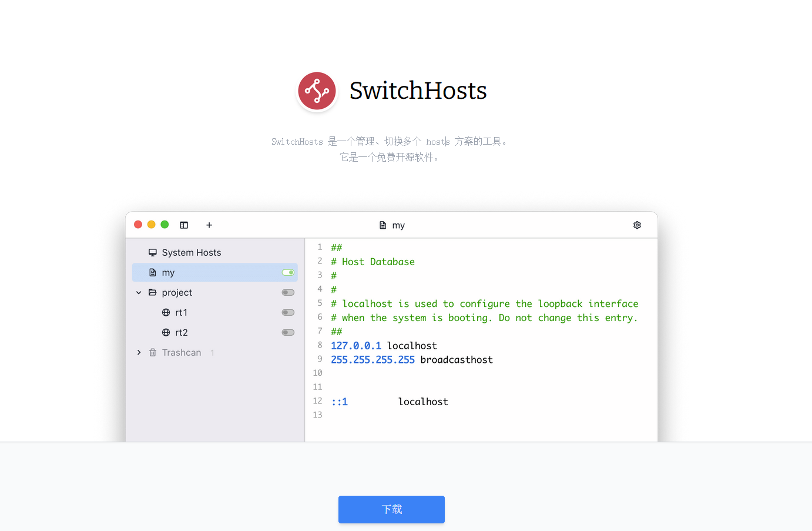Click the blue 下载 download button

click(391, 509)
